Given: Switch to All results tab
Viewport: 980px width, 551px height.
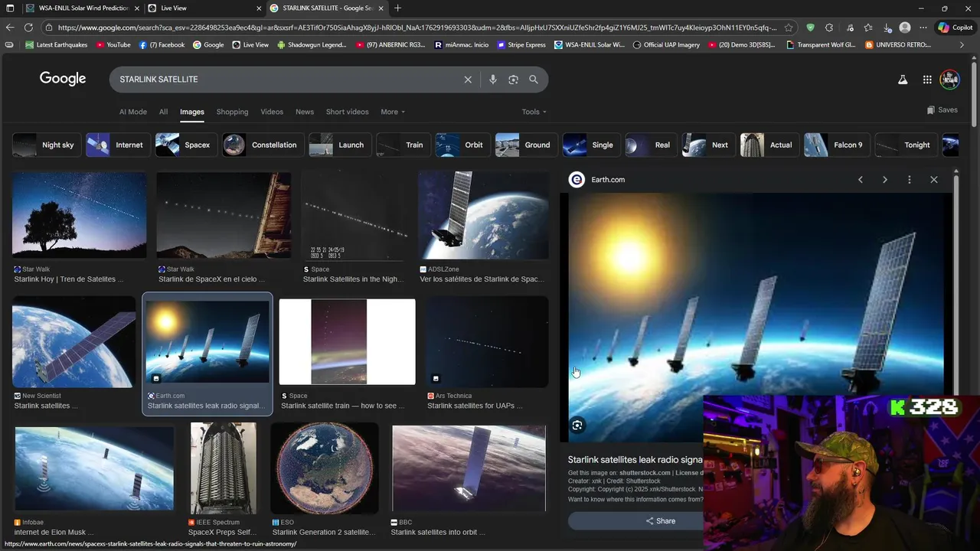Looking at the screenshot, I should click(x=163, y=112).
